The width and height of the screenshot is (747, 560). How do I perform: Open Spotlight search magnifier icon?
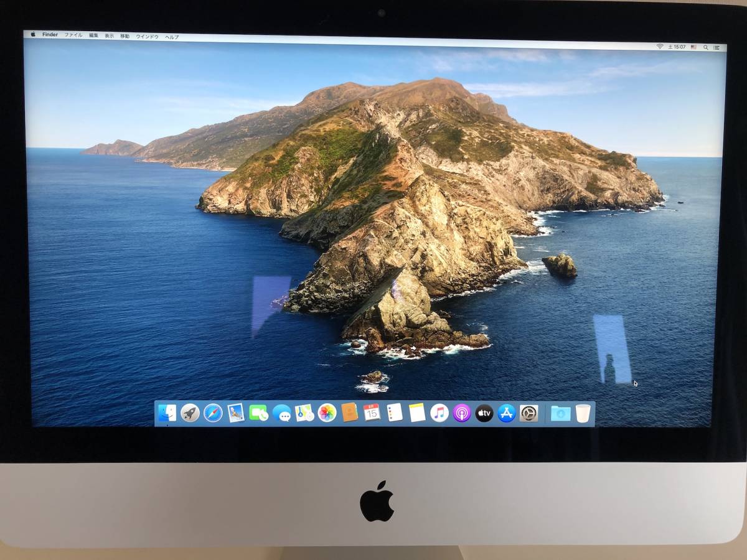click(x=707, y=47)
